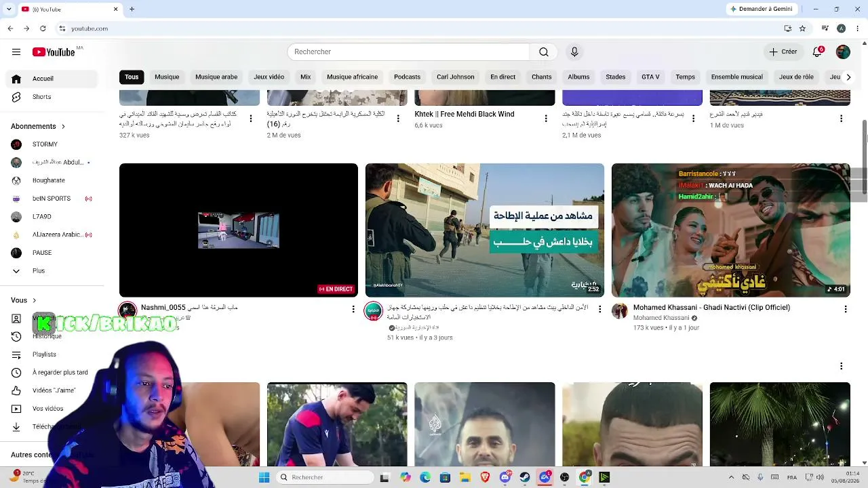
Task: Open the Shorts shelf three-dot menu
Action: tap(842, 366)
